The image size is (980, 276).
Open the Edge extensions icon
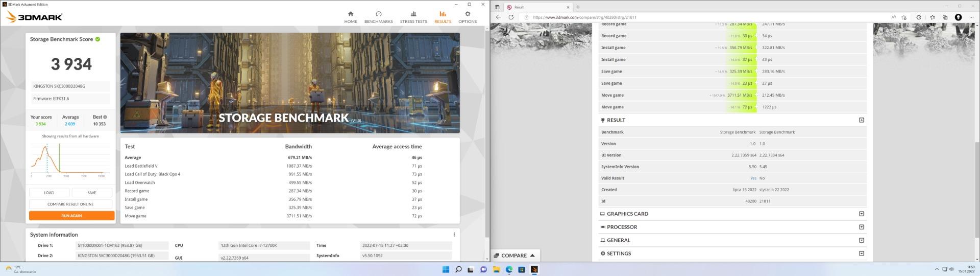(x=919, y=17)
